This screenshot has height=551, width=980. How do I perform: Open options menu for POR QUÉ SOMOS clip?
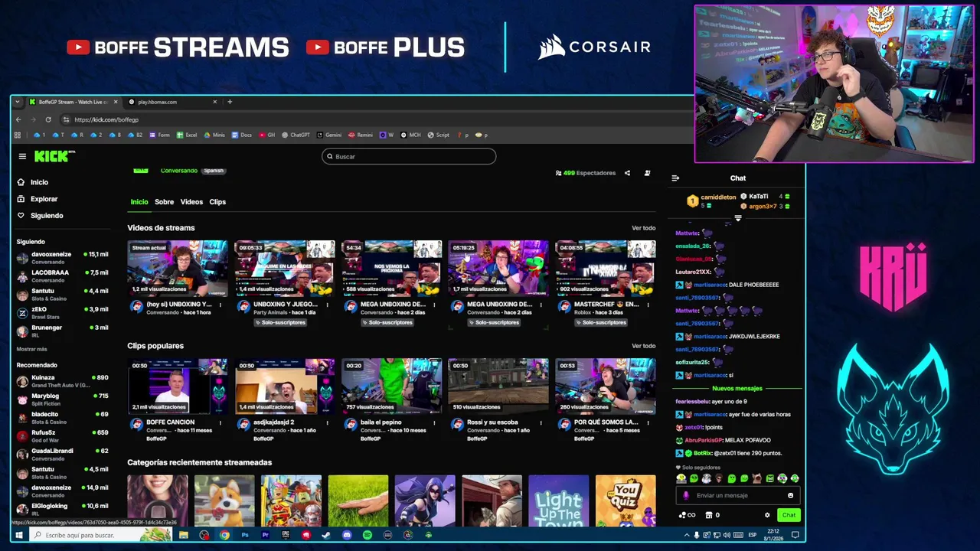[648, 422]
